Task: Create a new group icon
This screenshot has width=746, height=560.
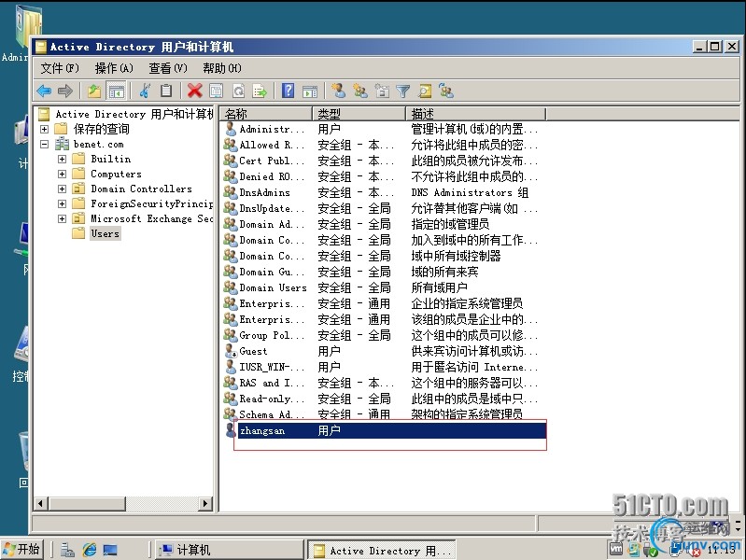Action: coord(360,91)
